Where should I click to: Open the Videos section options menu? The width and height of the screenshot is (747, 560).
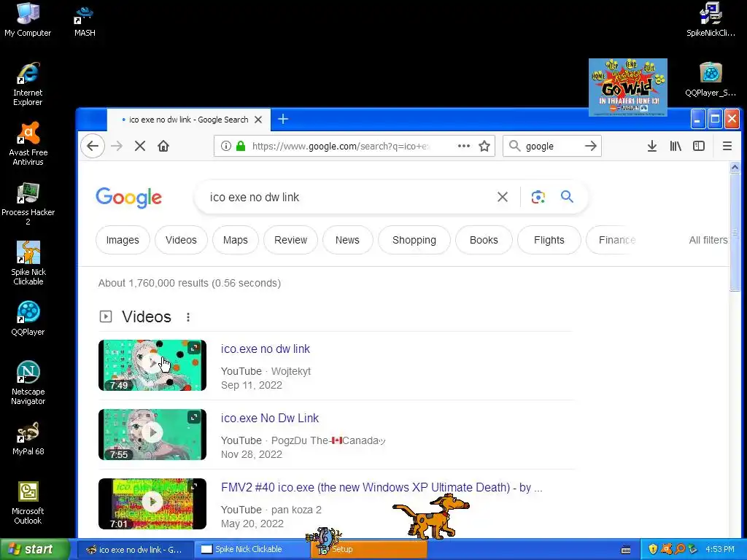(x=188, y=317)
